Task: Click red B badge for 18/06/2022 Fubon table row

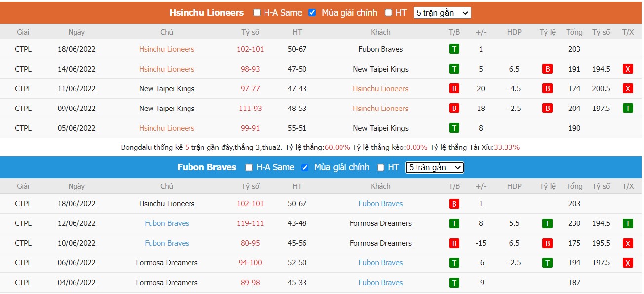Action: tap(454, 204)
